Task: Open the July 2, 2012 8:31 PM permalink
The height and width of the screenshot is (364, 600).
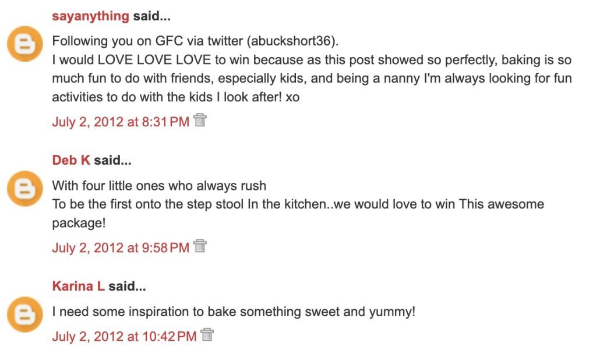Action: (121, 122)
